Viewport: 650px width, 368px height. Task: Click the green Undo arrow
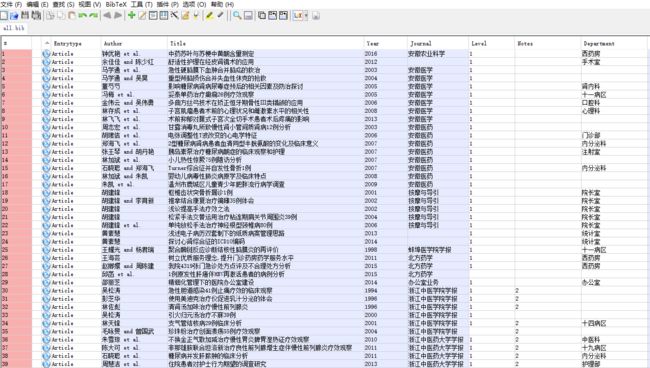point(82,16)
